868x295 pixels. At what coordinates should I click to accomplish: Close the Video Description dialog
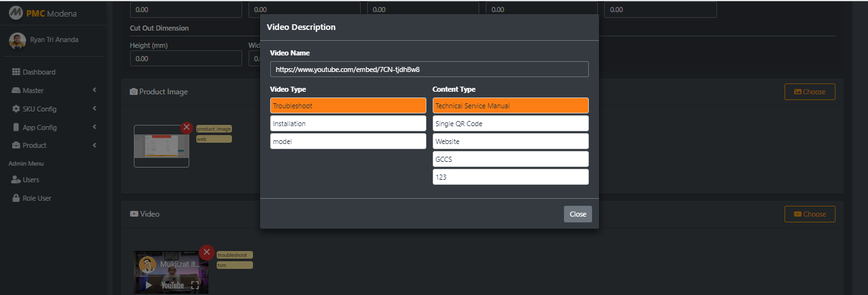click(x=577, y=214)
